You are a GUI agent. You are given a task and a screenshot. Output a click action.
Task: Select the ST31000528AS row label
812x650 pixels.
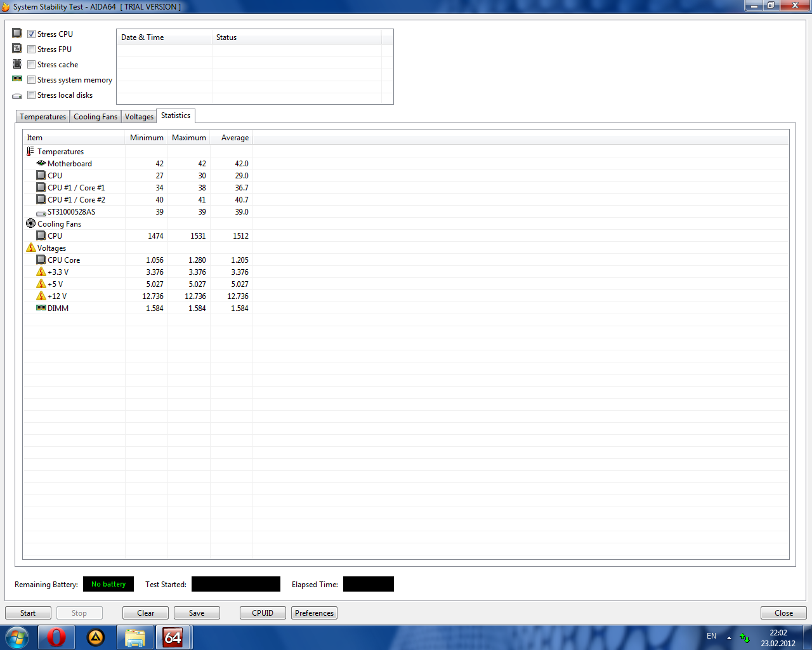72,212
